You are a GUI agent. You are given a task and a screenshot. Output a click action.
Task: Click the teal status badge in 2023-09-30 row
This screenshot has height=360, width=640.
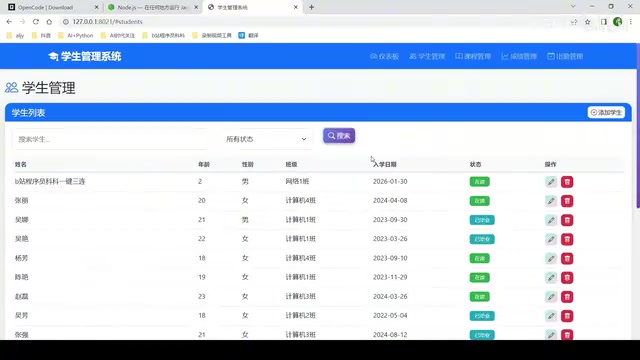(x=482, y=220)
